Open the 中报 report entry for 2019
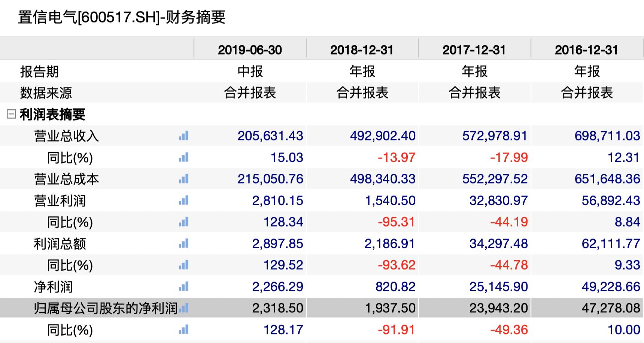Screen dimensions: 644x343 tap(251, 71)
